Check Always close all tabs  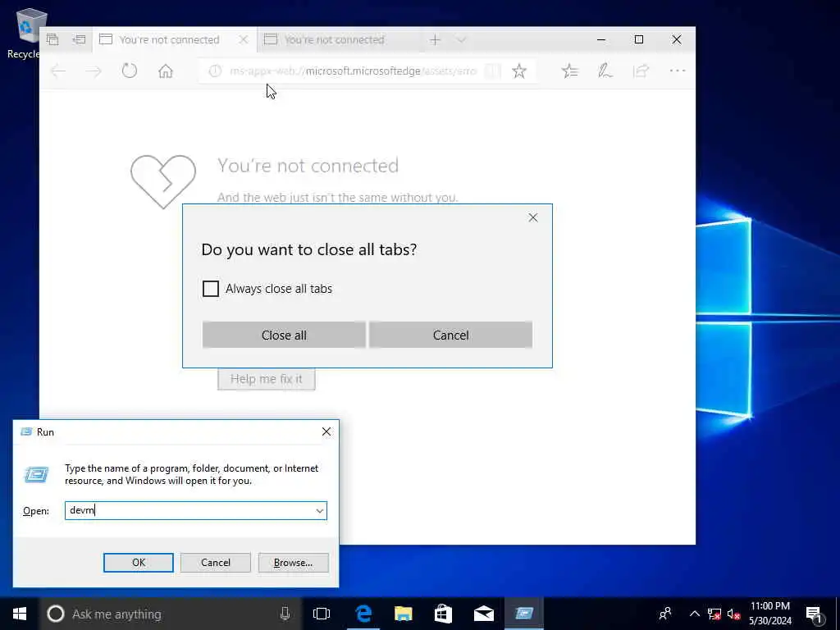(211, 289)
